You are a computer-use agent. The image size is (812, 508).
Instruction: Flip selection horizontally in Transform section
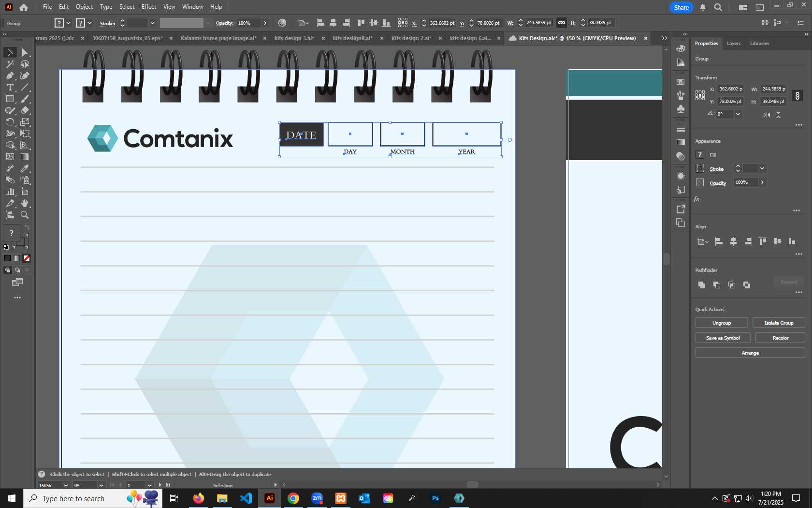click(767, 115)
